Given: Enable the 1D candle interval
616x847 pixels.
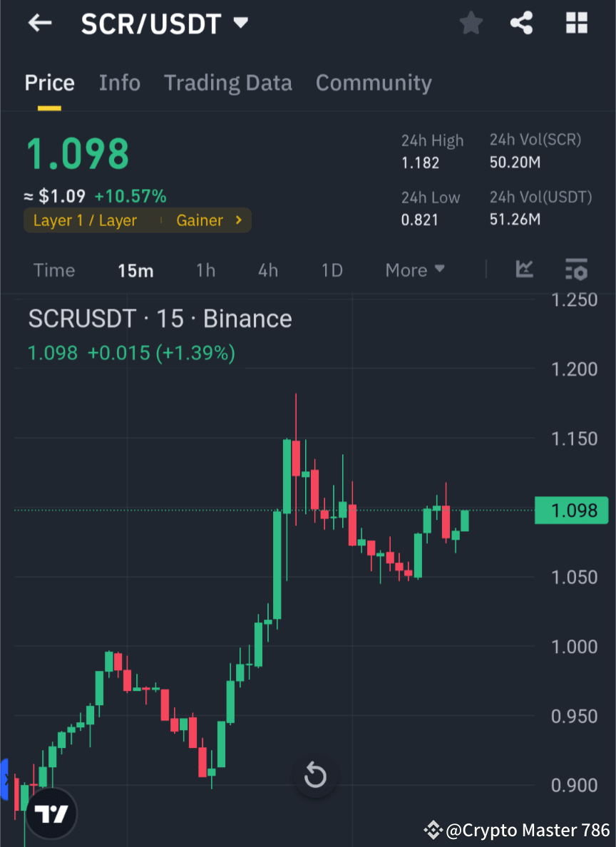Looking at the screenshot, I should tap(332, 269).
